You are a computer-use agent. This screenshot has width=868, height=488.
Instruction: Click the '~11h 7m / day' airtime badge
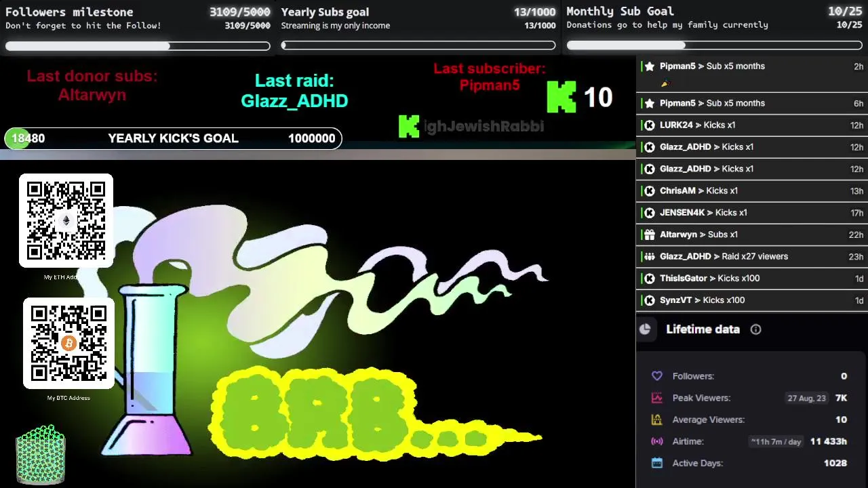point(776,442)
